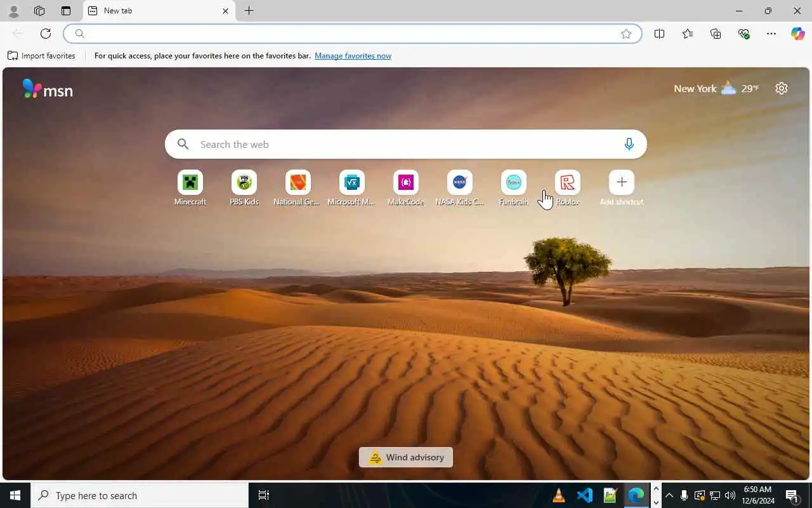The height and width of the screenshot is (508, 812).
Task: Open the National Geographic shortcut
Action: 298,189
